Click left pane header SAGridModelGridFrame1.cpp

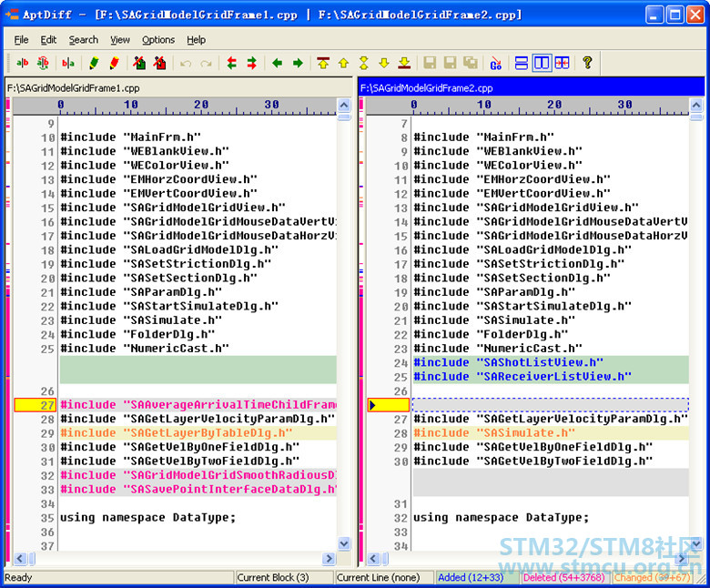click(x=178, y=87)
